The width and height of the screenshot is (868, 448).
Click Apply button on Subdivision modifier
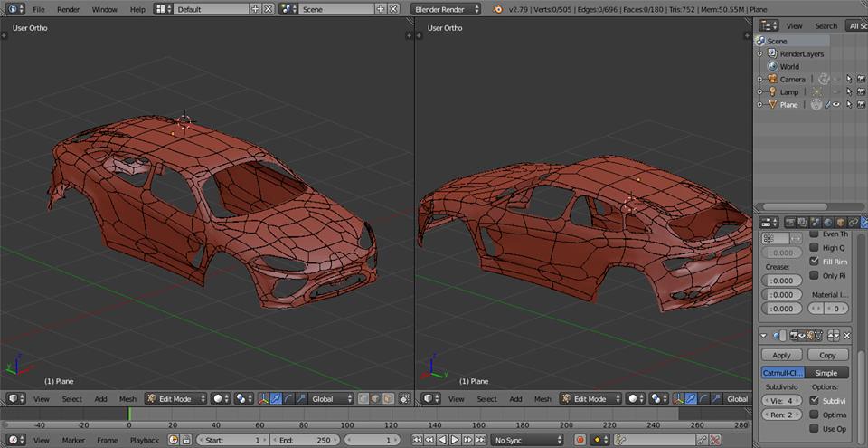pos(781,355)
